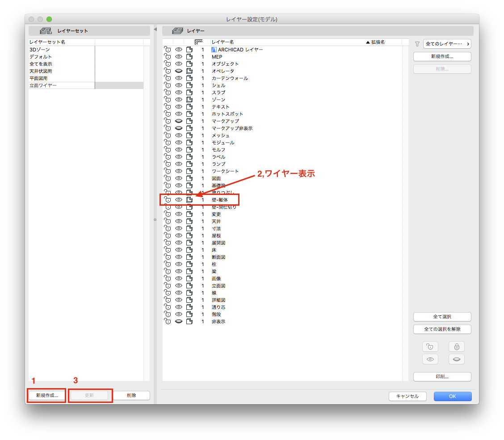Click the 全て選択 button
Viewport: 504px width, 440px height.
pyautogui.click(x=442, y=317)
